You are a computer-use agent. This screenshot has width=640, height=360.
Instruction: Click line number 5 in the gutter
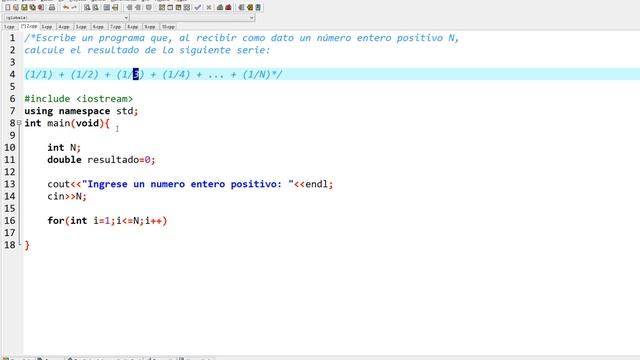[12, 87]
